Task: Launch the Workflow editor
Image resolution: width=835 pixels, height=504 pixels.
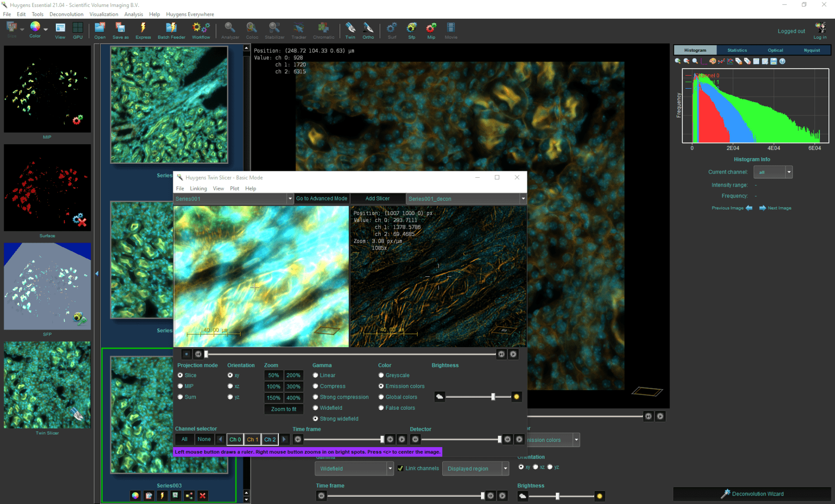Action: pos(201,28)
